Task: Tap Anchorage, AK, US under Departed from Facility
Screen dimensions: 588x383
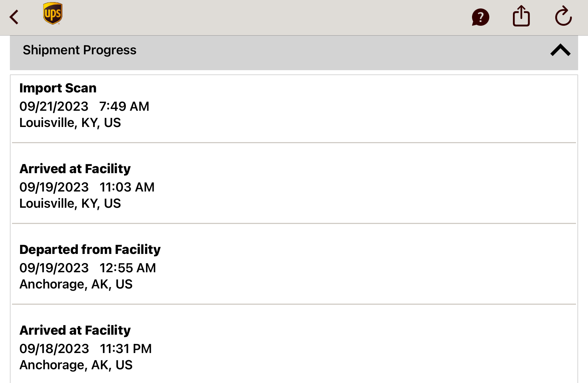Action: pyautogui.click(x=76, y=284)
